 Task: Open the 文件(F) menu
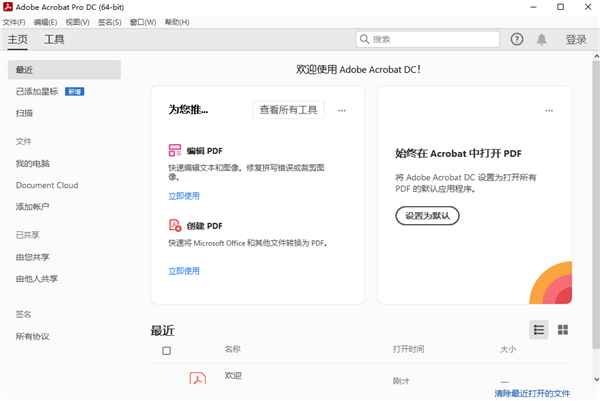14,21
